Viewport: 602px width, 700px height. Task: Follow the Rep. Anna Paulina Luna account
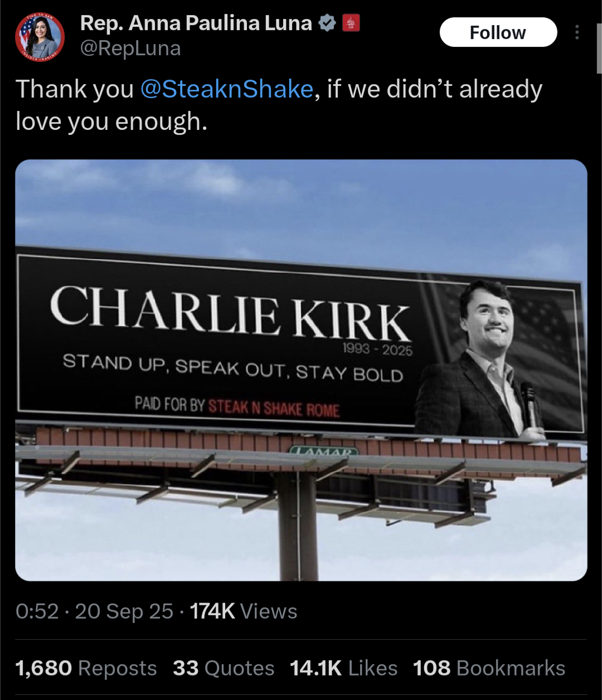[498, 32]
